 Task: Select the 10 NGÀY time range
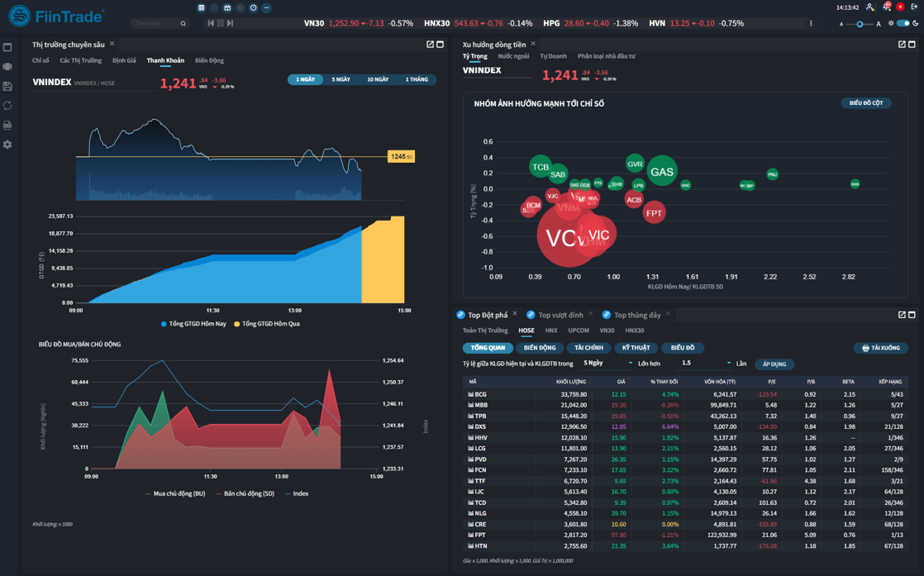pos(378,79)
